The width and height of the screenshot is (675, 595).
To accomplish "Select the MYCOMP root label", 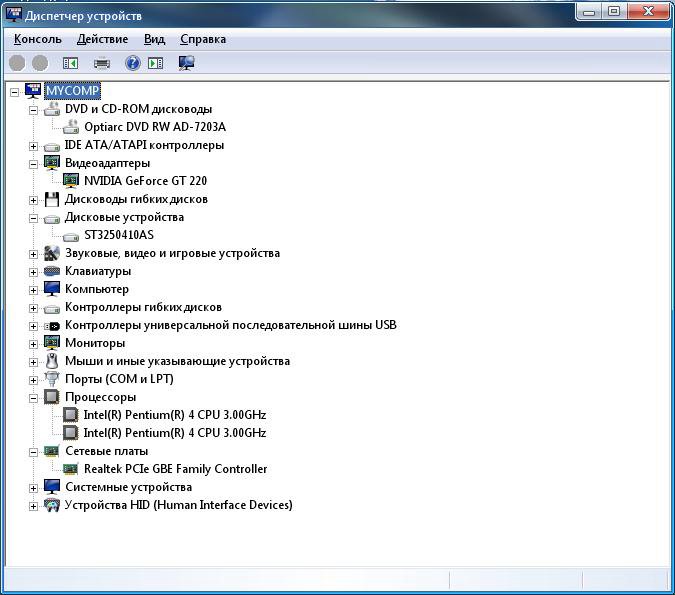I will 72,90.
